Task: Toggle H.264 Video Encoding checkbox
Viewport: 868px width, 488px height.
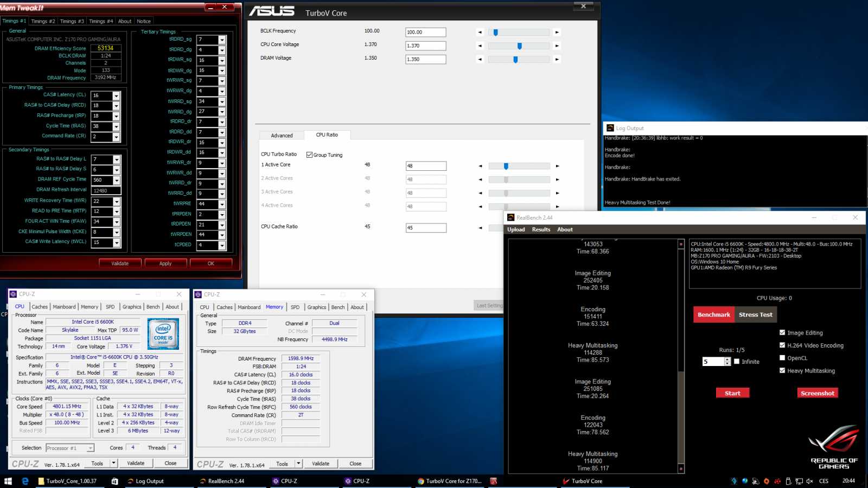Action: pyautogui.click(x=782, y=345)
